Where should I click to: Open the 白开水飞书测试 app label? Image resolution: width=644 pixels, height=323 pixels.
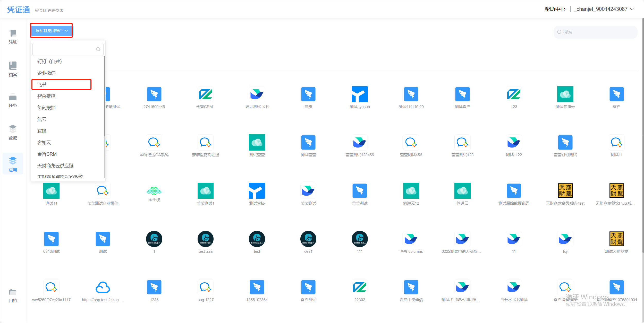click(x=514, y=300)
